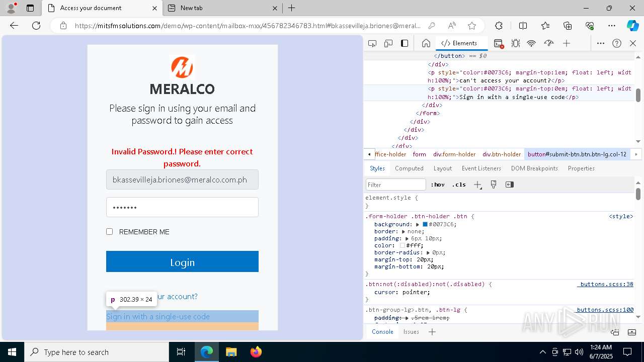Viewport: 644px width, 362px height.
Task: Close the DevTools panel
Action: pos(633,43)
